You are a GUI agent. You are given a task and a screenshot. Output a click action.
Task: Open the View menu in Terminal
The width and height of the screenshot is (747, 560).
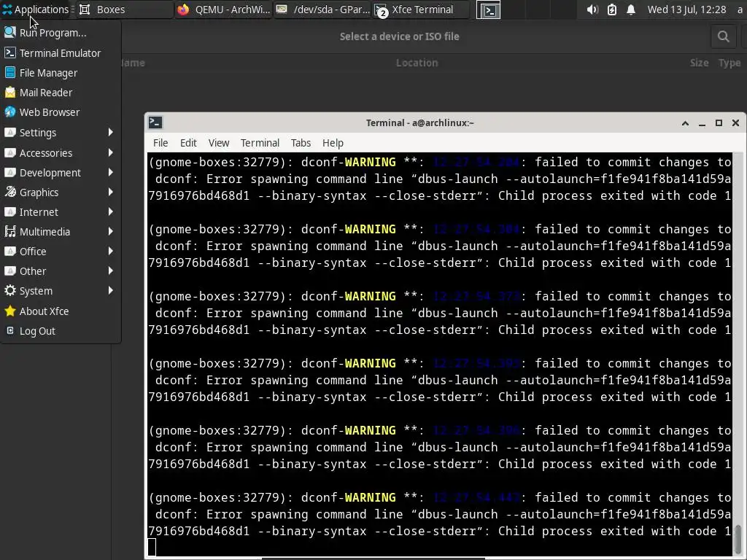(219, 143)
